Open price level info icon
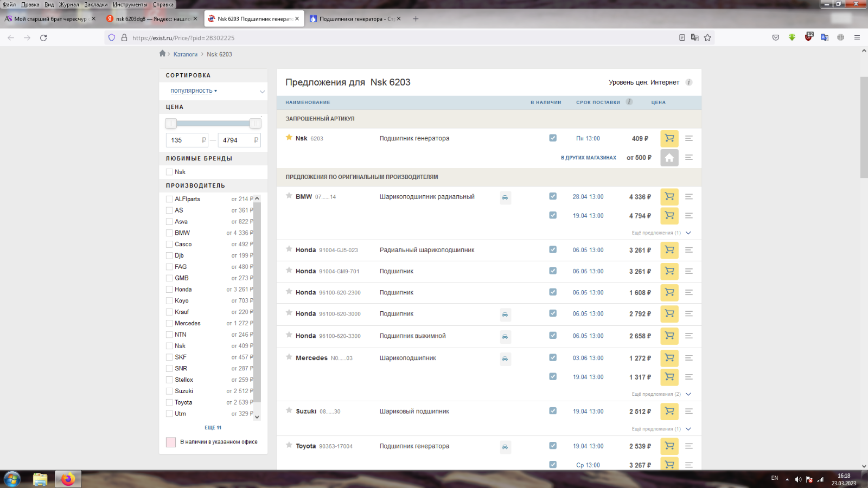This screenshot has width=868, height=488. click(689, 82)
